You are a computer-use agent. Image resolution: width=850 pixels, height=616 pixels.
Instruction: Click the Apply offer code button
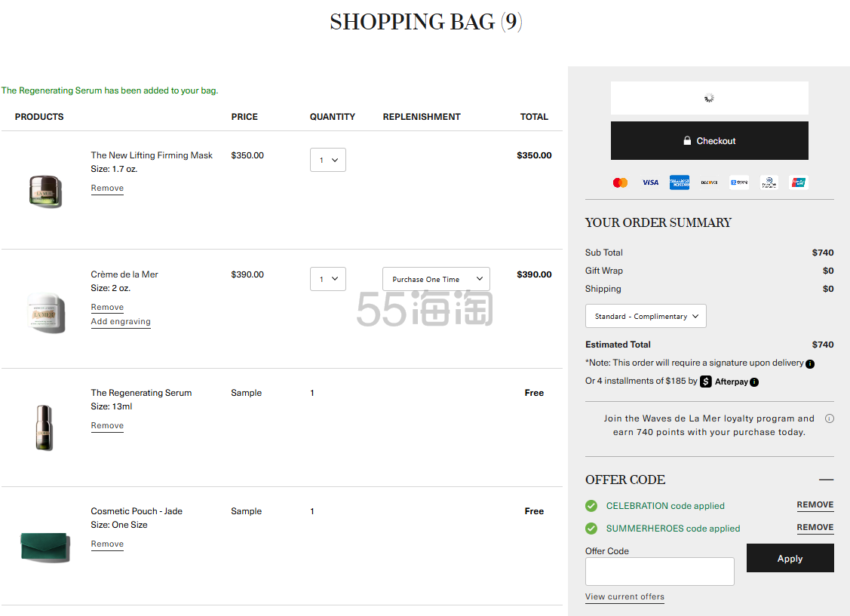[x=790, y=558]
